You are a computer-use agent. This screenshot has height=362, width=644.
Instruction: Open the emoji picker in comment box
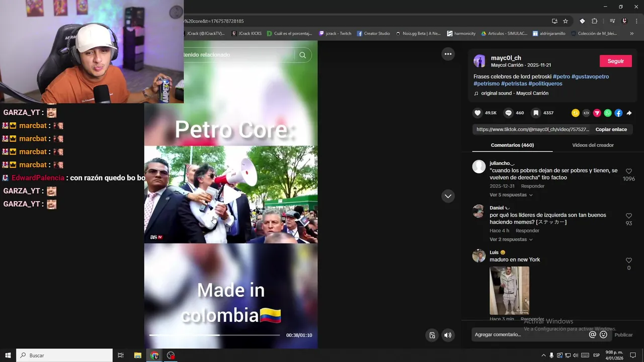click(x=603, y=335)
